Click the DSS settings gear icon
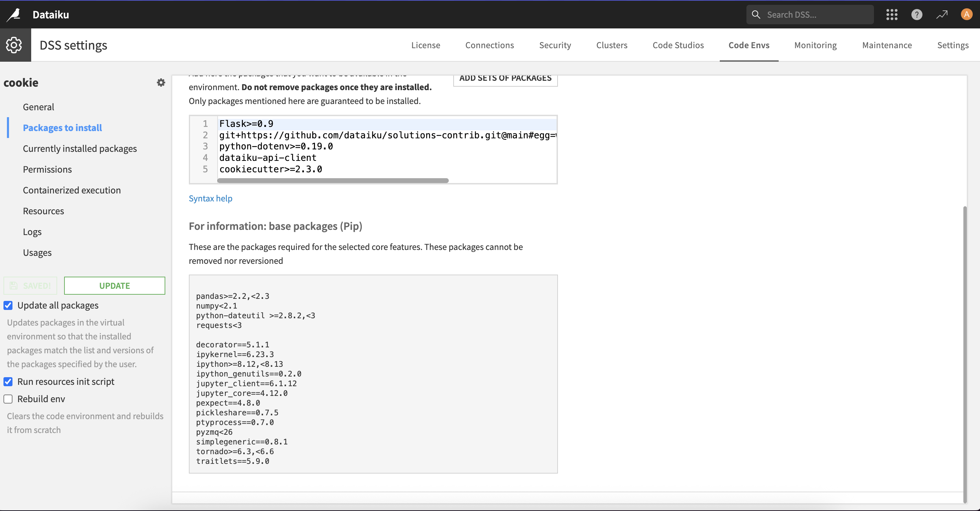This screenshot has height=511, width=980. 14,45
